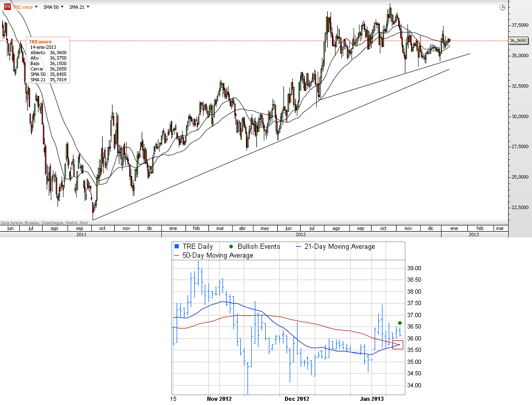The image size is (532, 405).
Task: Click the 37.00 price label on lower chart
Action: coord(414,315)
